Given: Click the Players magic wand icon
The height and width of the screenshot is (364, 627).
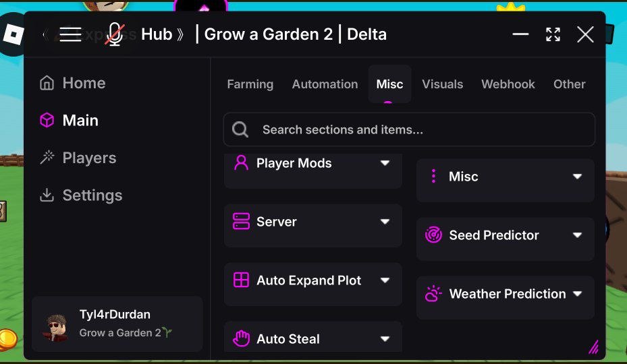Looking at the screenshot, I should coord(47,158).
